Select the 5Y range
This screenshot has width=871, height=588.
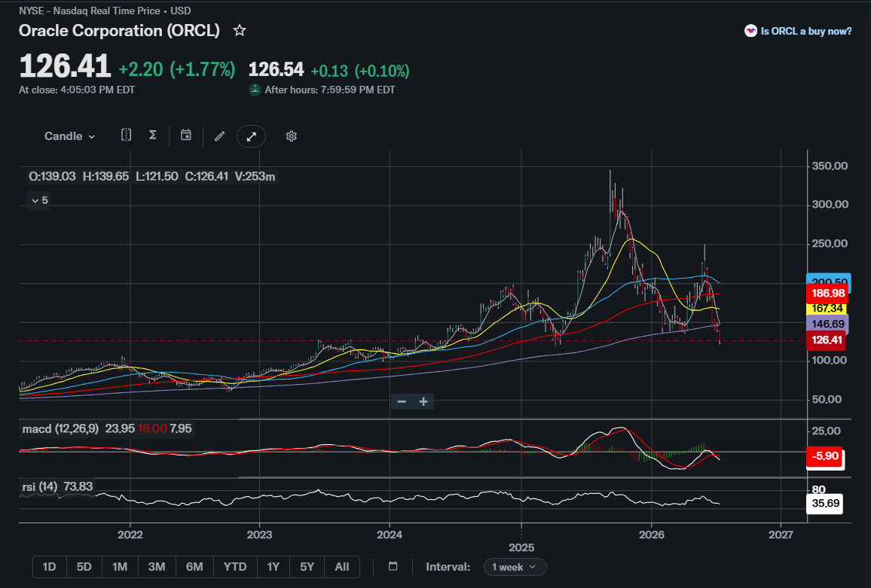point(307,567)
